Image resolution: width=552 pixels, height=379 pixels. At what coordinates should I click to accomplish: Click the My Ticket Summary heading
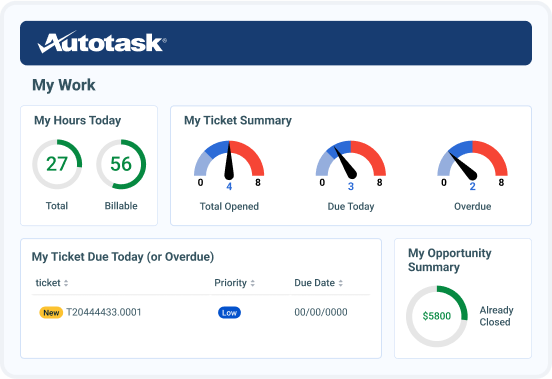(x=238, y=120)
